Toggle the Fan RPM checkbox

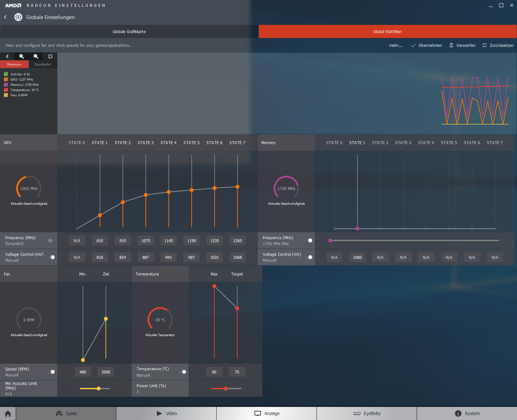[x=6, y=95]
